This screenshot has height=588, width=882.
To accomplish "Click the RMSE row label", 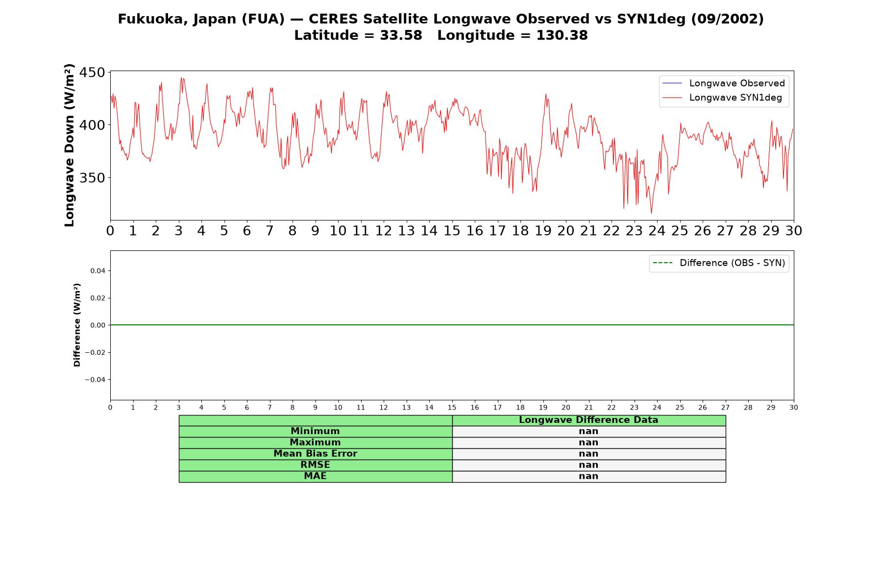I will point(315,465).
